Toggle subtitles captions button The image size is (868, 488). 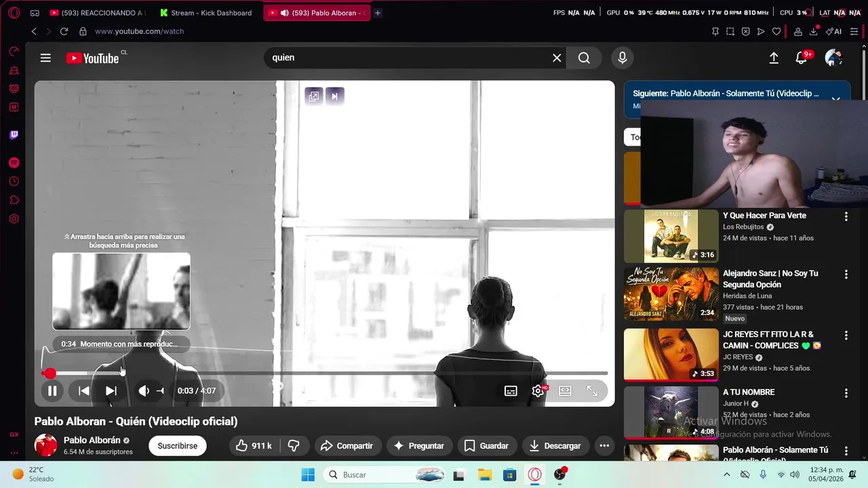(511, 391)
